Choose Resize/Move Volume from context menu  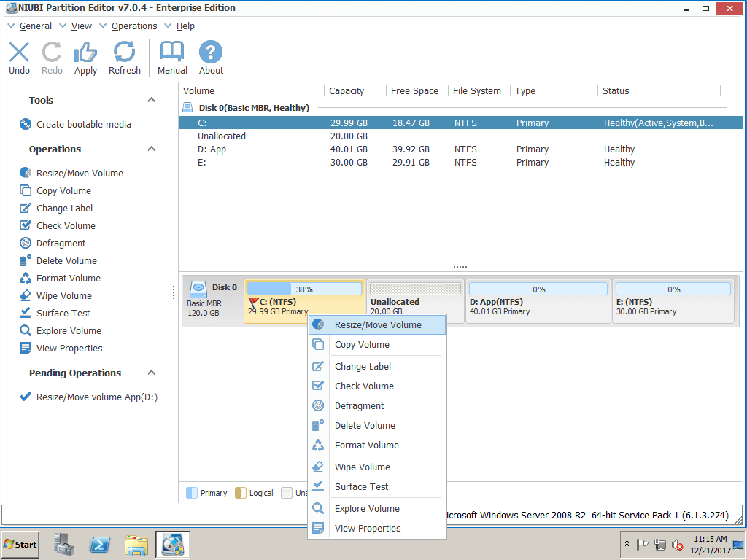(x=377, y=324)
